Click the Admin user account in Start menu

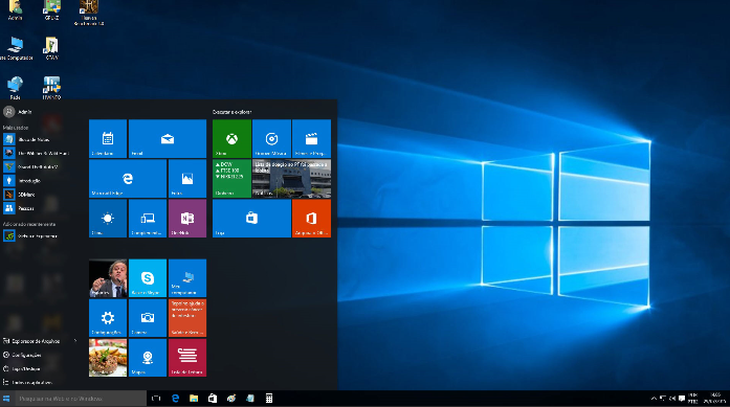point(18,112)
